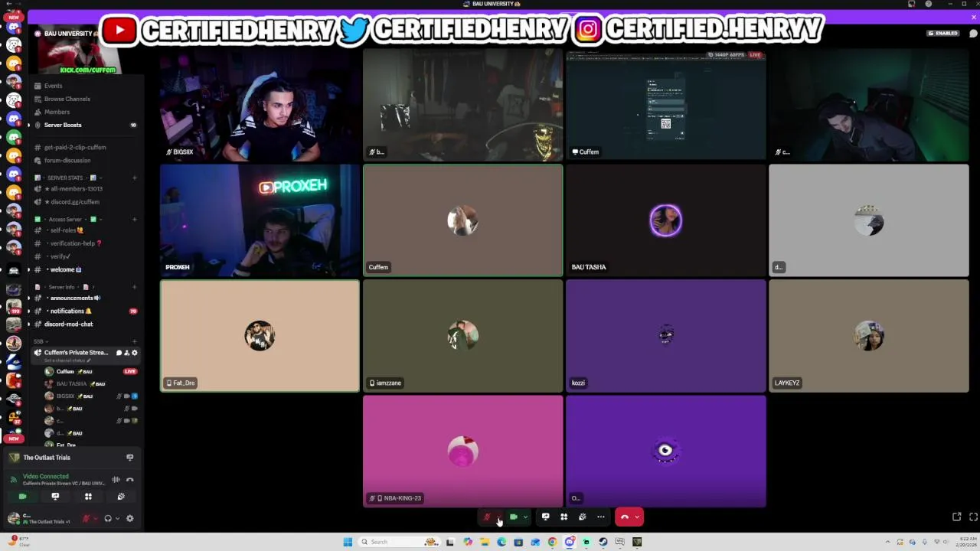Open activities icon in call control bar
This screenshot has height=551, width=980.
click(563, 517)
